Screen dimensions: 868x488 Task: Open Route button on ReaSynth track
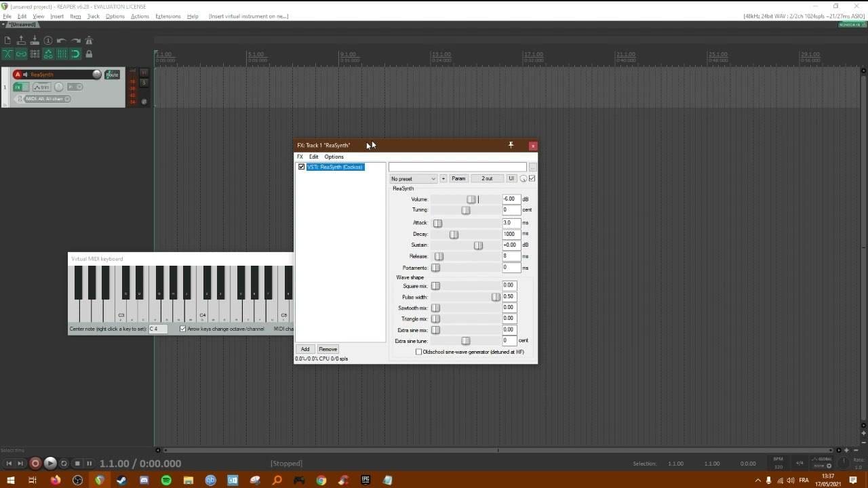point(112,75)
